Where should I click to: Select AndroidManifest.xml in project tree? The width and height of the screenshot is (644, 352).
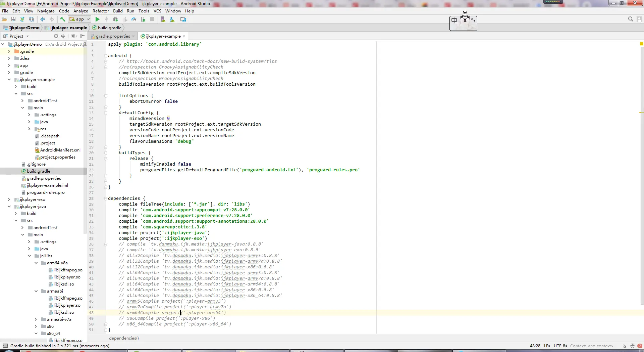pyautogui.click(x=58, y=150)
